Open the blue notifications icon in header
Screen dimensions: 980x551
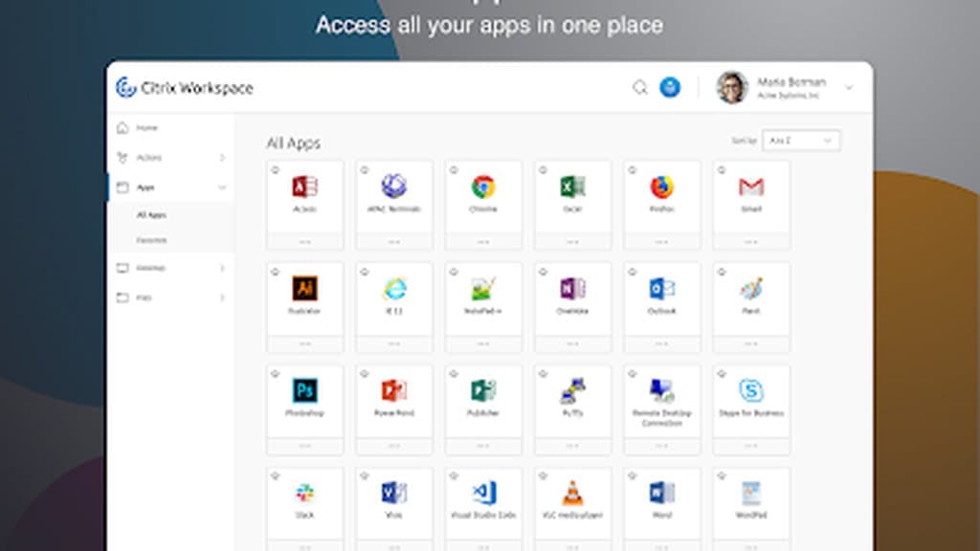click(670, 87)
